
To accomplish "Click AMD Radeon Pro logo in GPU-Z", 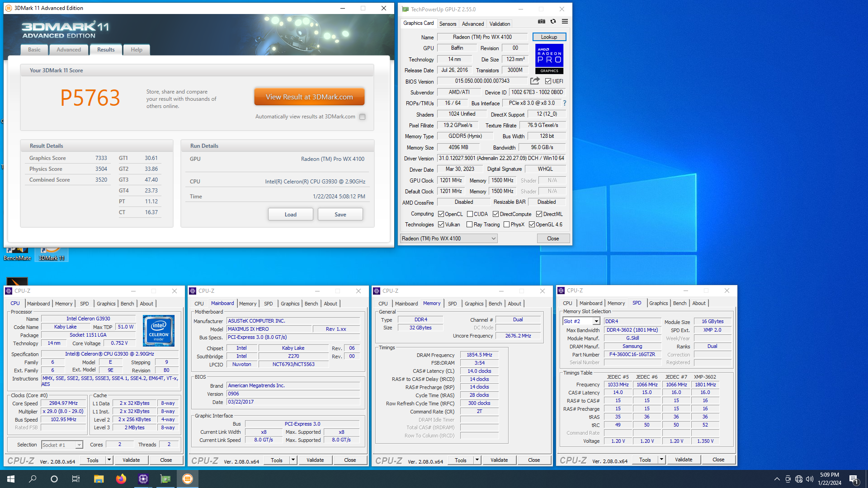I will 549,59.
